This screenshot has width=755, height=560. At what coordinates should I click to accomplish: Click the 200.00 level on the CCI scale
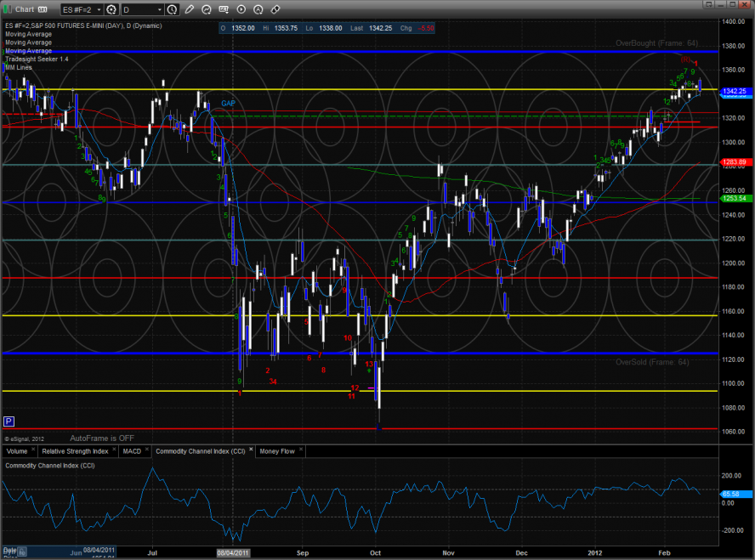coord(731,475)
